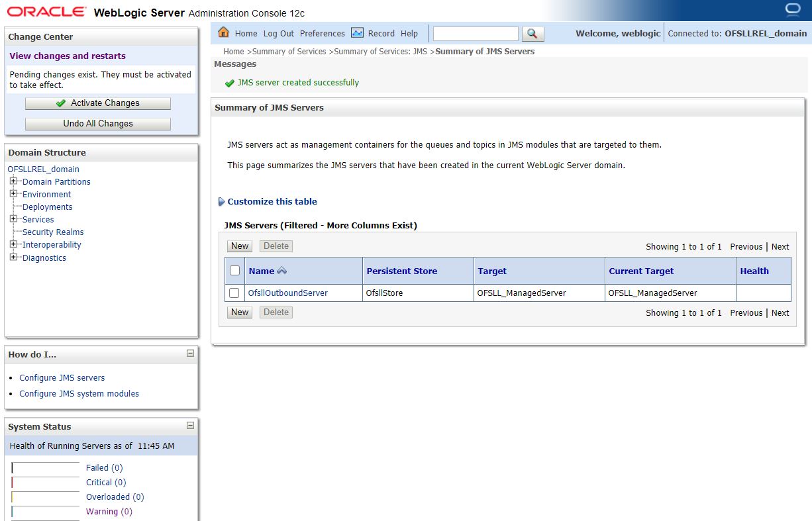Image resolution: width=812 pixels, height=521 pixels.
Task: Expand the Diagnostics tree node
Action: [x=13, y=257]
